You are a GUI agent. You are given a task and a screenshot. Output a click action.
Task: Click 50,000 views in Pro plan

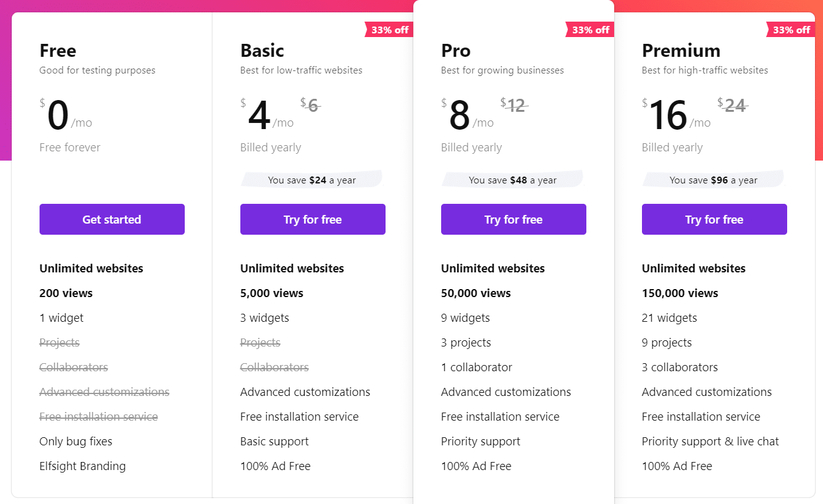pyautogui.click(x=476, y=293)
